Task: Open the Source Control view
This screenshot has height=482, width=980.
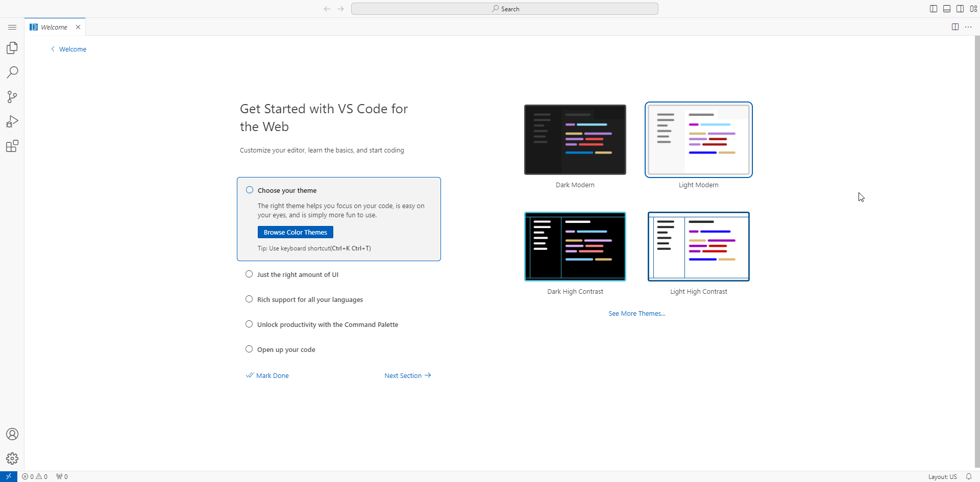Action: [12, 97]
